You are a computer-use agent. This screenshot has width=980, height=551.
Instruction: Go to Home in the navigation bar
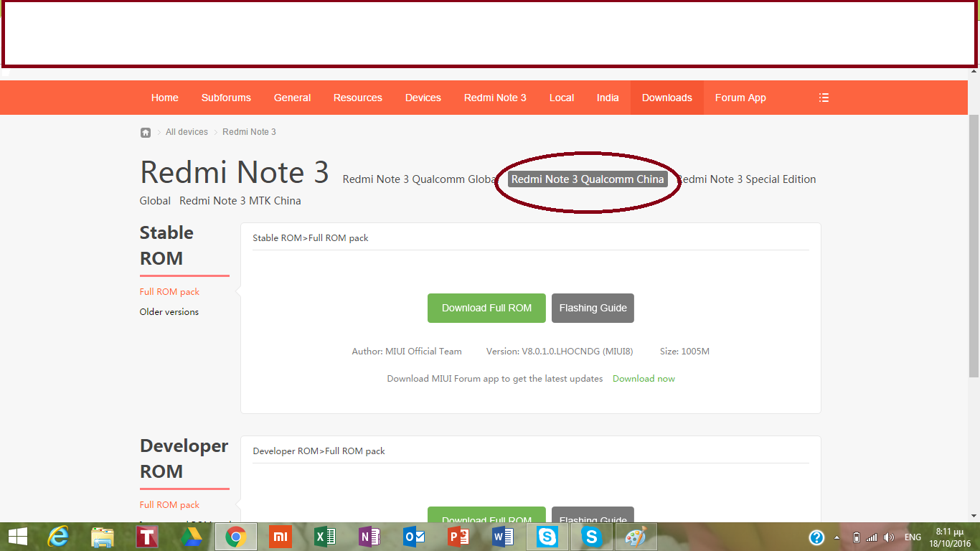click(x=165, y=98)
